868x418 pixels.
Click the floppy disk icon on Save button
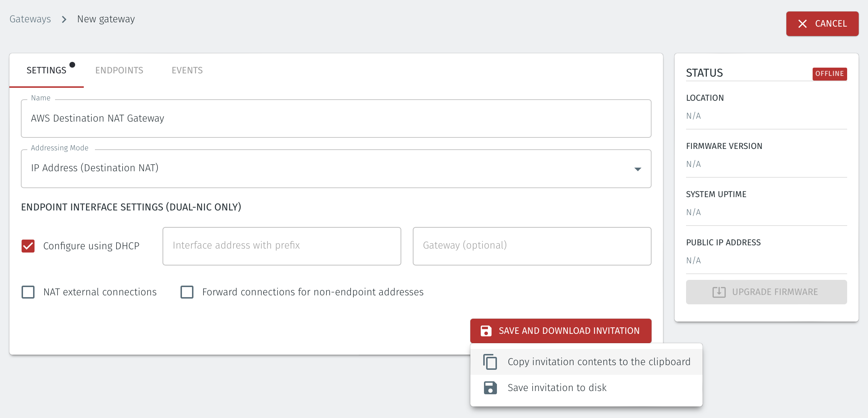point(486,331)
